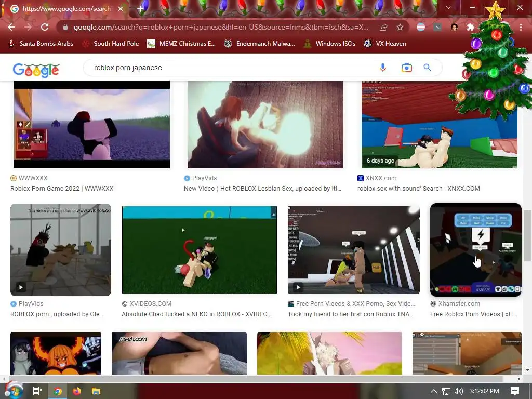Viewport: 532px width, 399px height.
Task: Click inside the Google search box
Action: [x=231, y=68]
